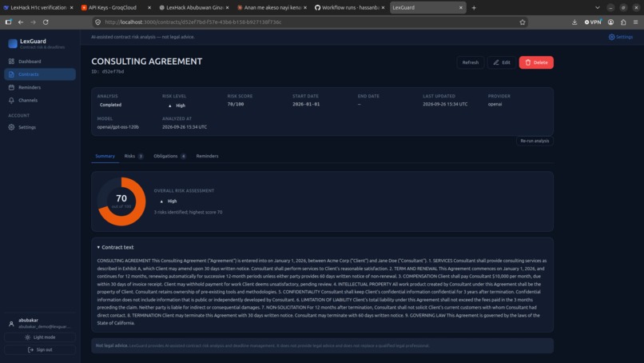Click the CONSULTING AGREEMENT title

coord(147,62)
